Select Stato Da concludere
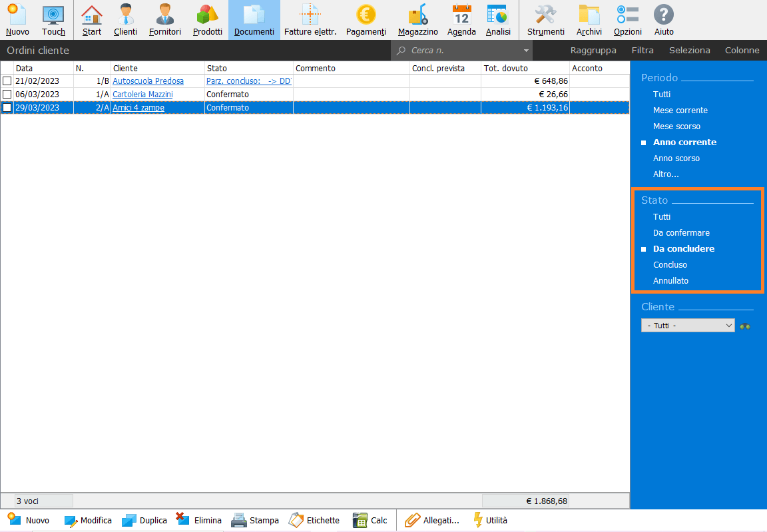The image size is (767, 532). [x=683, y=249]
